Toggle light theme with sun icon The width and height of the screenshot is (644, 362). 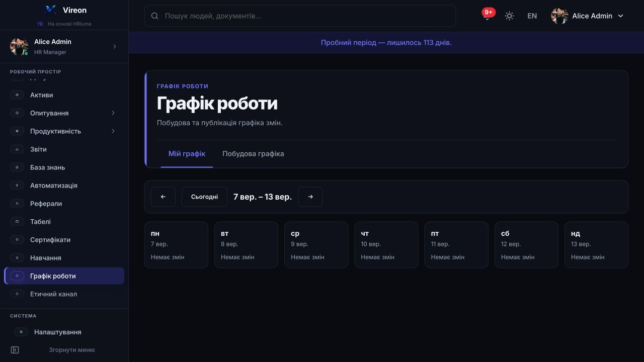509,16
